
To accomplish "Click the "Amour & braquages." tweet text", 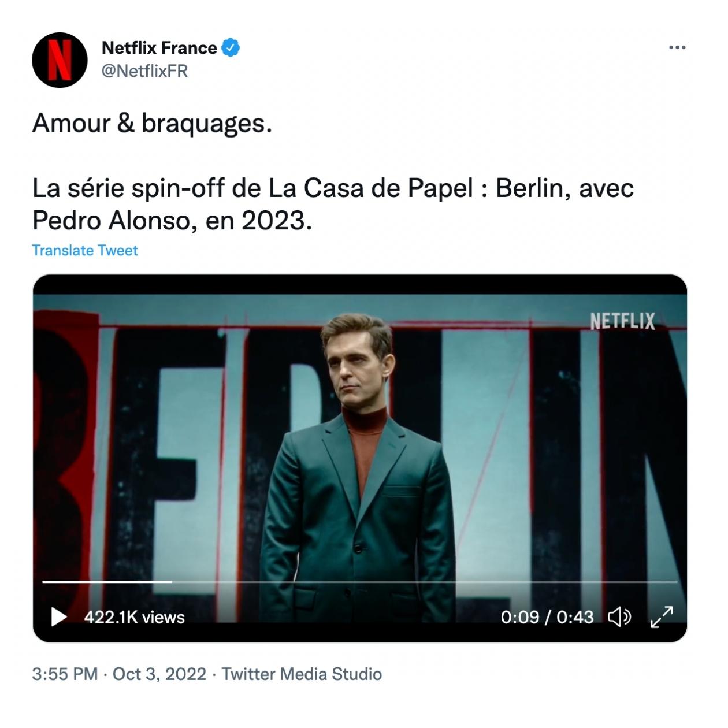I will pyautogui.click(x=152, y=123).
